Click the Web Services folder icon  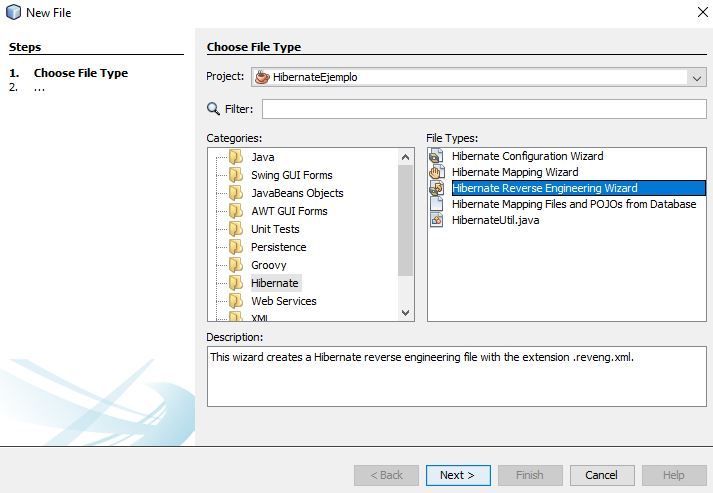tap(236, 301)
